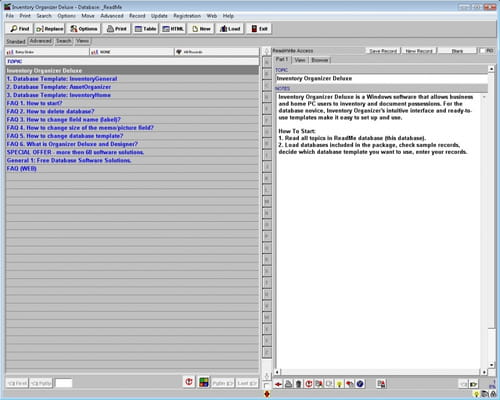This screenshot has height=400, width=500.
Task: Select '3. Database Template: InventoryHome' row
Action: point(132,95)
